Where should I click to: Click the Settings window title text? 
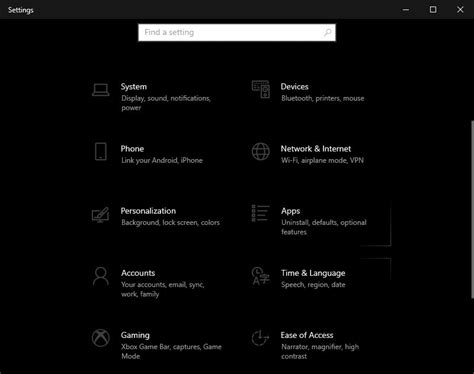(21, 10)
